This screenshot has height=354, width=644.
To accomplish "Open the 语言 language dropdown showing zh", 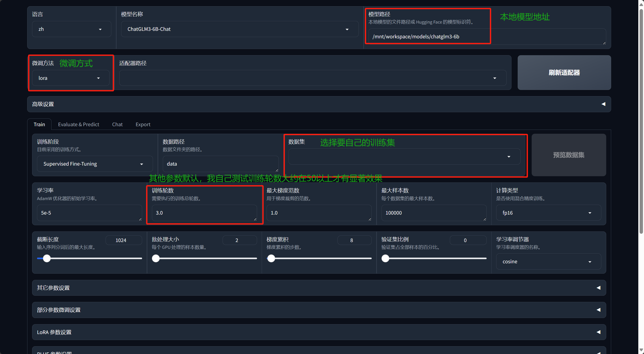I will tap(71, 29).
